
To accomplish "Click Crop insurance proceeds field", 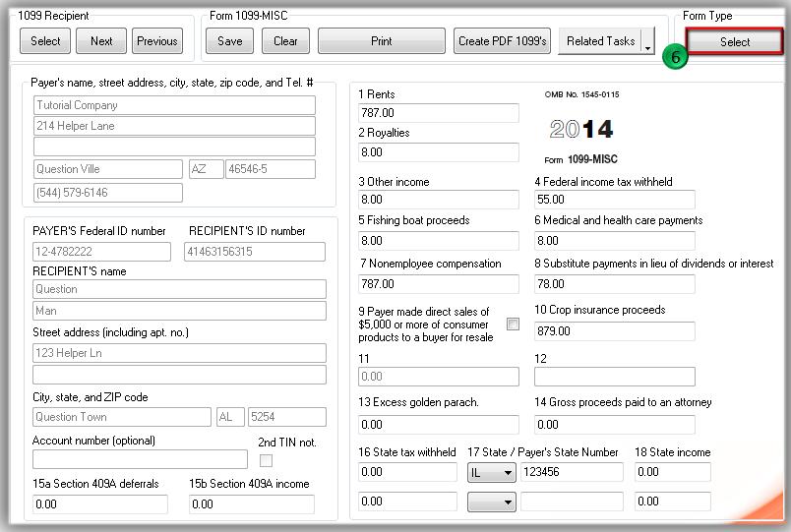I will (615, 331).
